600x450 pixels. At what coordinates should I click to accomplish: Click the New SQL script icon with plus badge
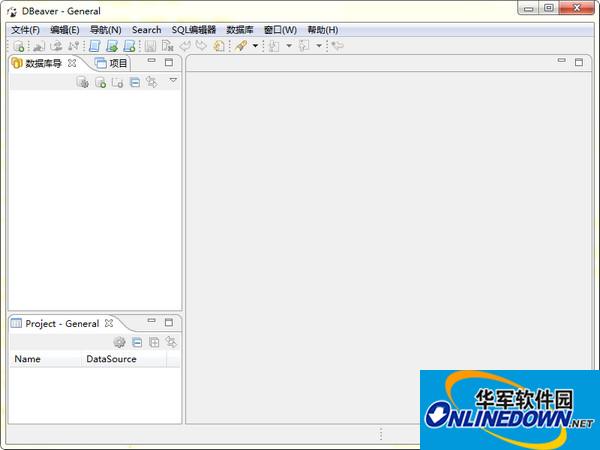129,46
